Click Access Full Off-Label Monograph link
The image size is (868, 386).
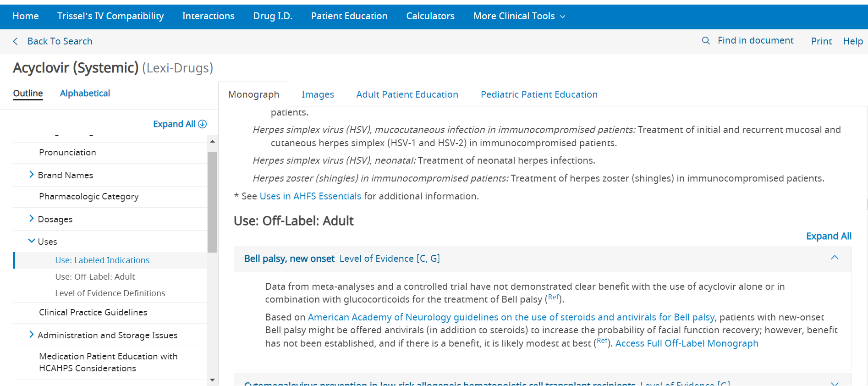click(687, 343)
